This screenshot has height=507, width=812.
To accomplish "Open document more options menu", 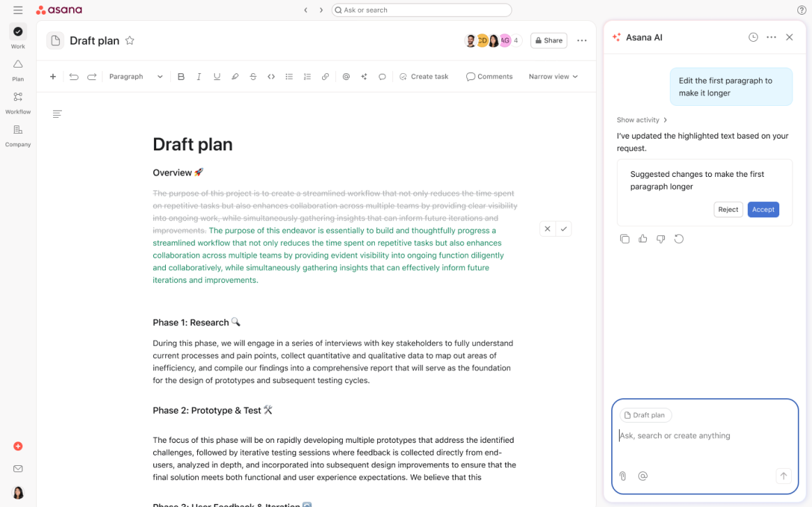I will [x=581, y=40].
